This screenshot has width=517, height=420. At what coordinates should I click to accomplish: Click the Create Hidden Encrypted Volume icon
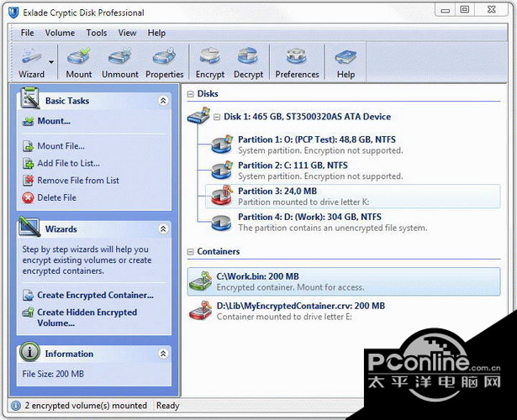[28, 312]
